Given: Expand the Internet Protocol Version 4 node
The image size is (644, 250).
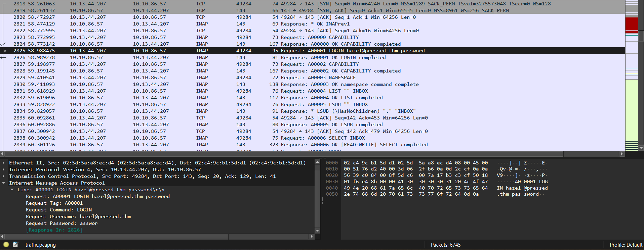Looking at the screenshot, I should (x=4, y=169).
